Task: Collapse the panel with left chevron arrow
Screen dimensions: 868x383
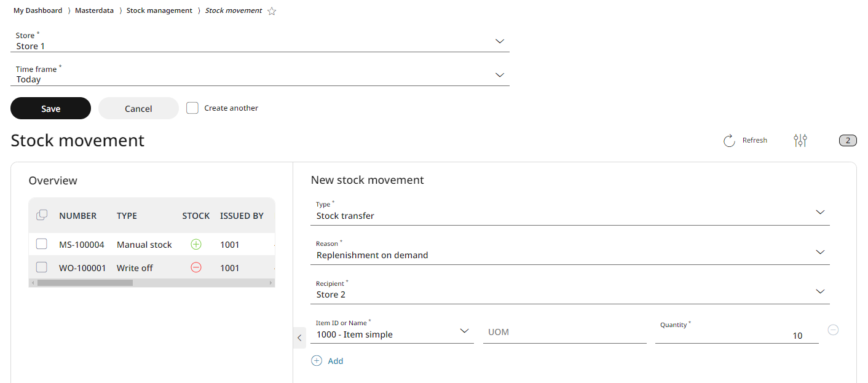Action: (x=299, y=338)
